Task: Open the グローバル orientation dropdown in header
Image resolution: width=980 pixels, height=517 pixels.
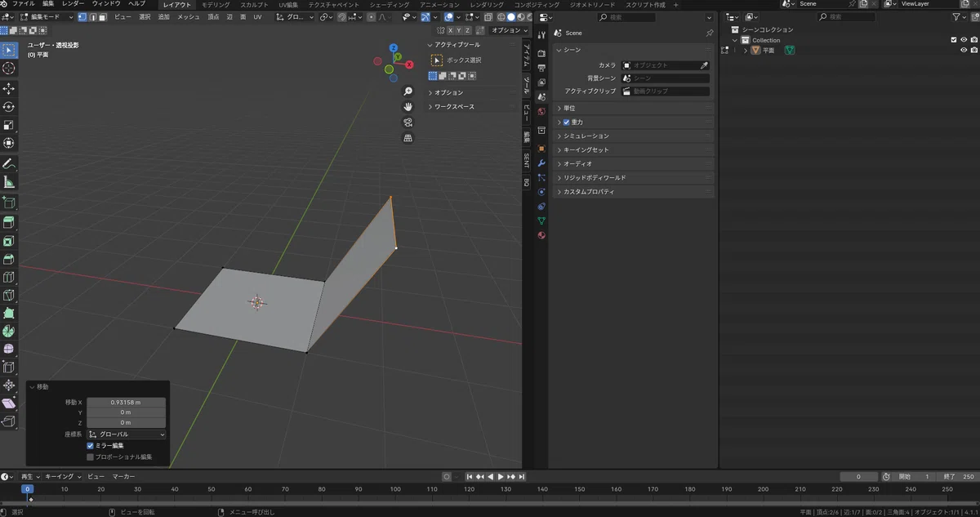Action: [295, 16]
